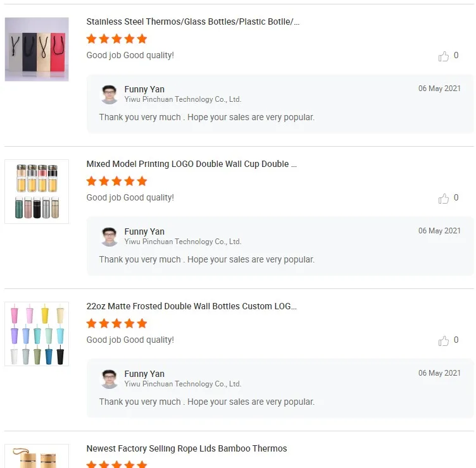
Task: Open Newest Factory Selling Rope Lids Bamboo Thermos
Action: [x=186, y=449]
